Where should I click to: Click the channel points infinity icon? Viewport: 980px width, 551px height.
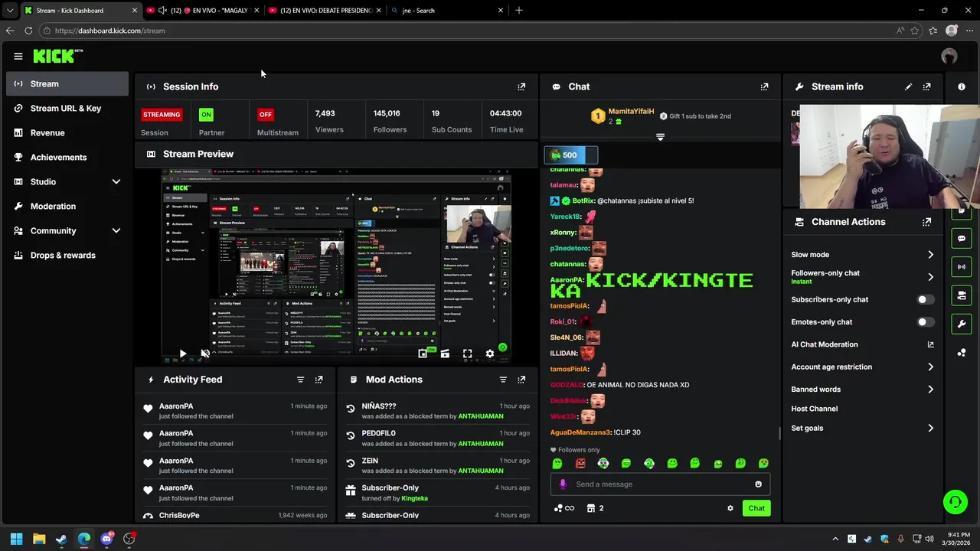click(564, 508)
